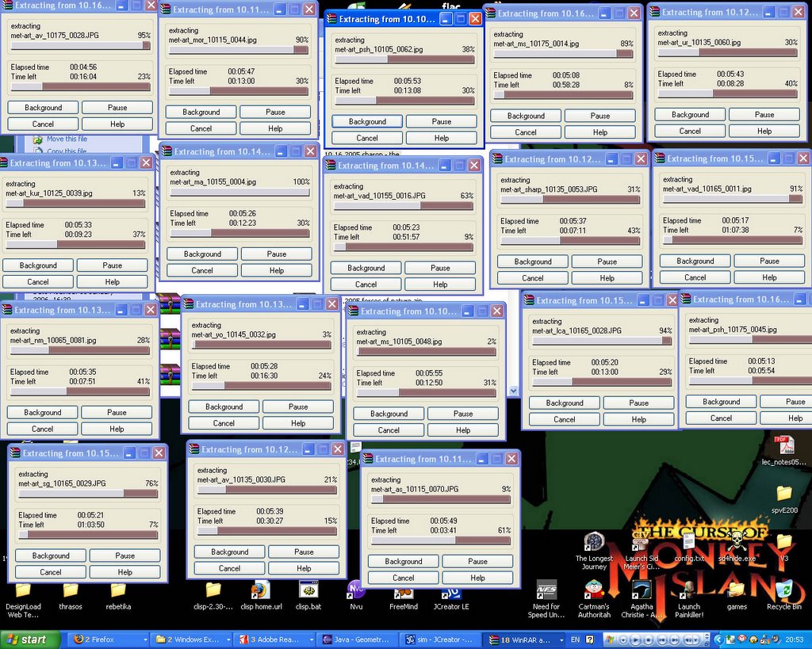The height and width of the screenshot is (649, 812).
Task: Pause extraction of ur_10135_0060.jpg
Action: point(764,115)
